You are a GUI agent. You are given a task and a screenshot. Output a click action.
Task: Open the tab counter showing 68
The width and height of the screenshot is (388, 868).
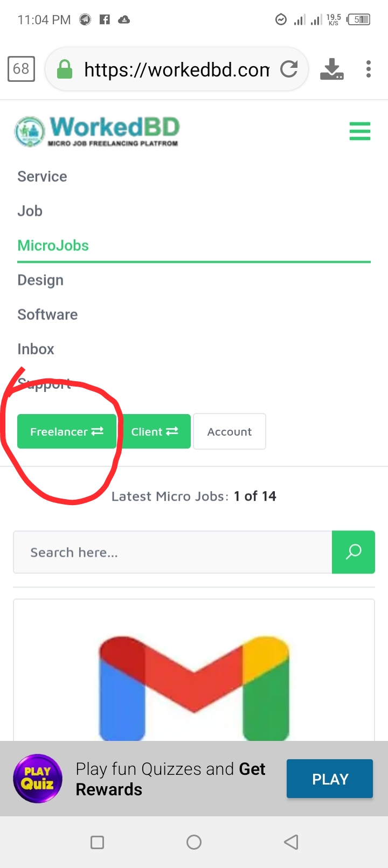click(21, 69)
